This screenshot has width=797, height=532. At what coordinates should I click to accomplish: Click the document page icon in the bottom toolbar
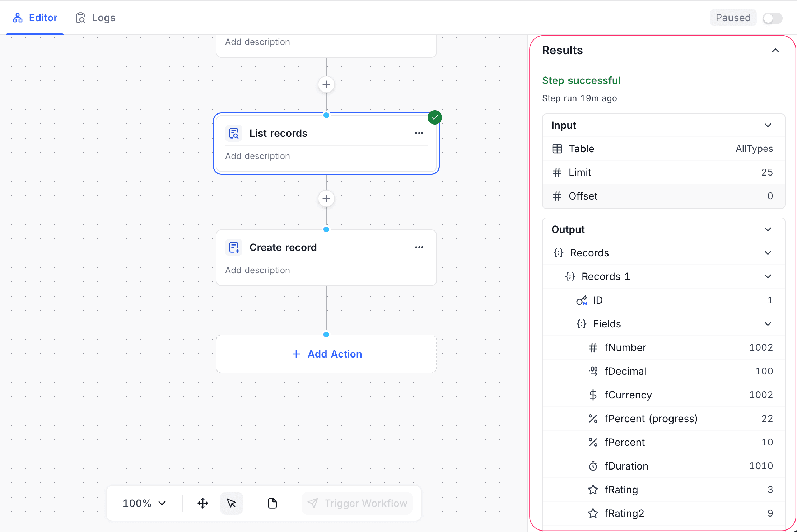click(x=272, y=503)
